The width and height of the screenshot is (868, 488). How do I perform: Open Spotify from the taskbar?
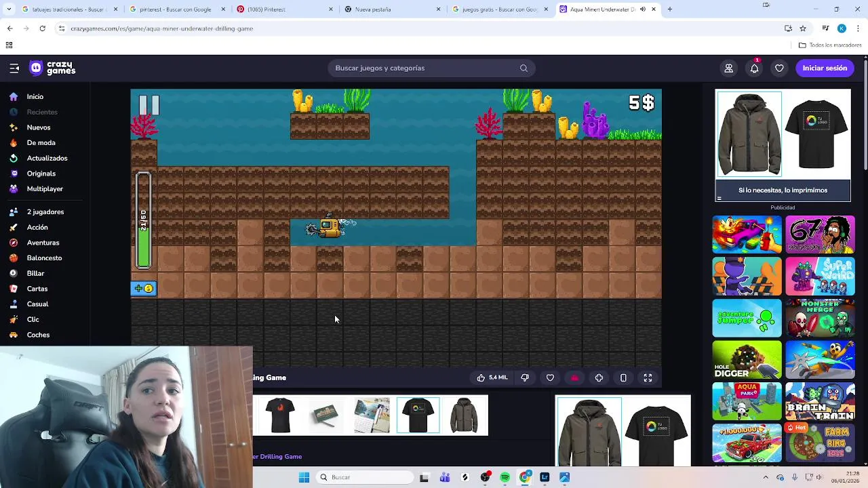click(x=505, y=477)
